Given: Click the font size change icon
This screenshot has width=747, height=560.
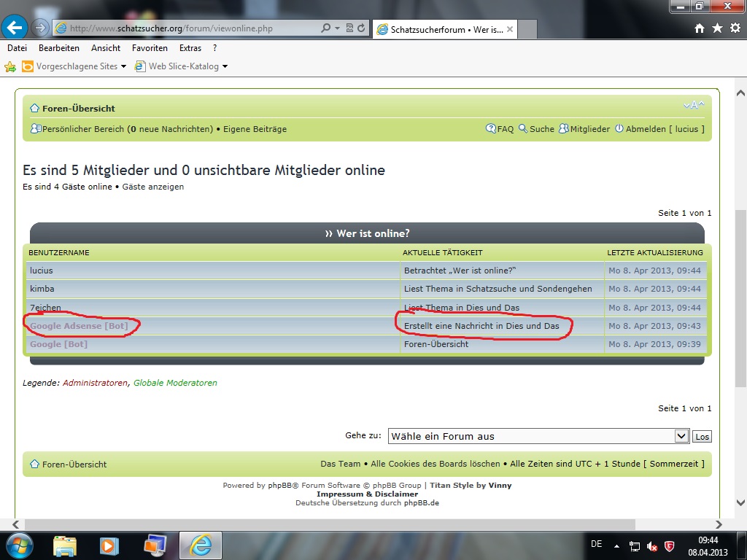Looking at the screenshot, I should 694,106.
